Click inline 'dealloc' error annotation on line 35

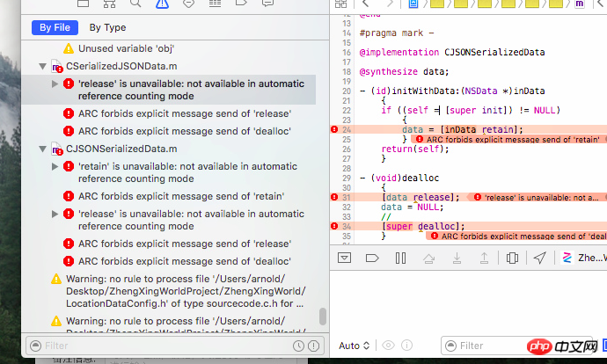click(516, 236)
